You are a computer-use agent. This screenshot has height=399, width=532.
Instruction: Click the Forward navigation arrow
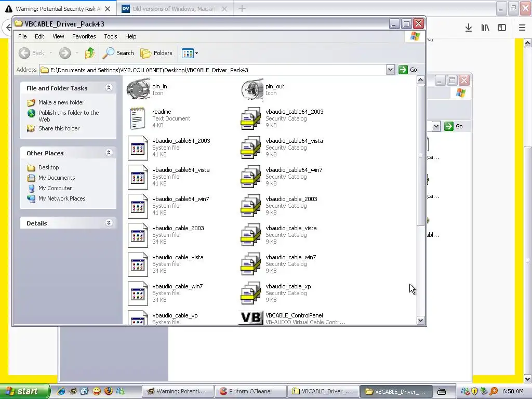pyautogui.click(x=65, y=53)
